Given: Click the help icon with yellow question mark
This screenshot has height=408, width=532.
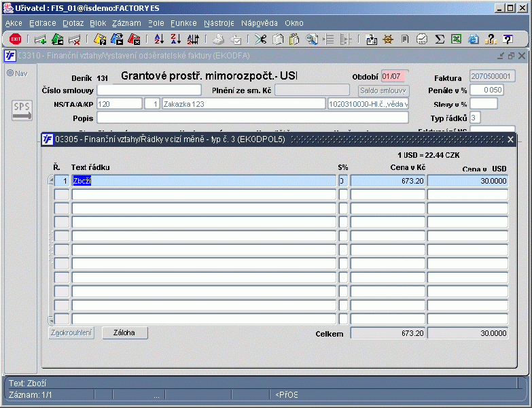Looking at the screenshot, I should 491,39.
